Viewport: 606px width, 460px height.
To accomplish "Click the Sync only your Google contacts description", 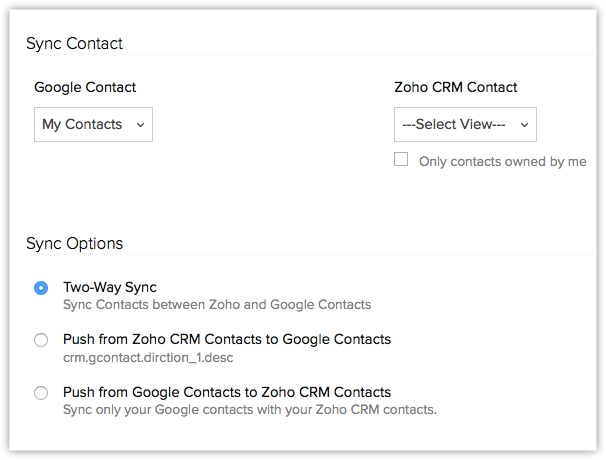I will click(250, 409).
